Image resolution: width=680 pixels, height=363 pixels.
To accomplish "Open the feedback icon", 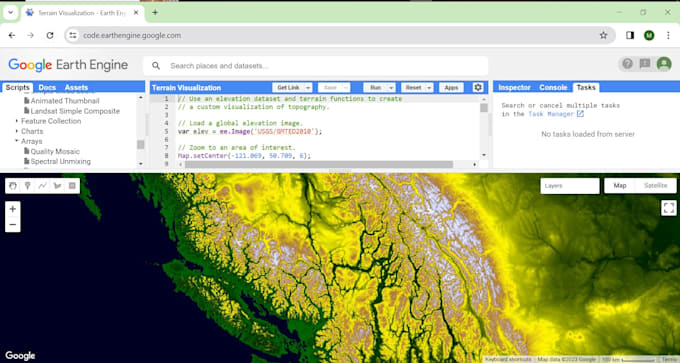I will pos(645,64).
